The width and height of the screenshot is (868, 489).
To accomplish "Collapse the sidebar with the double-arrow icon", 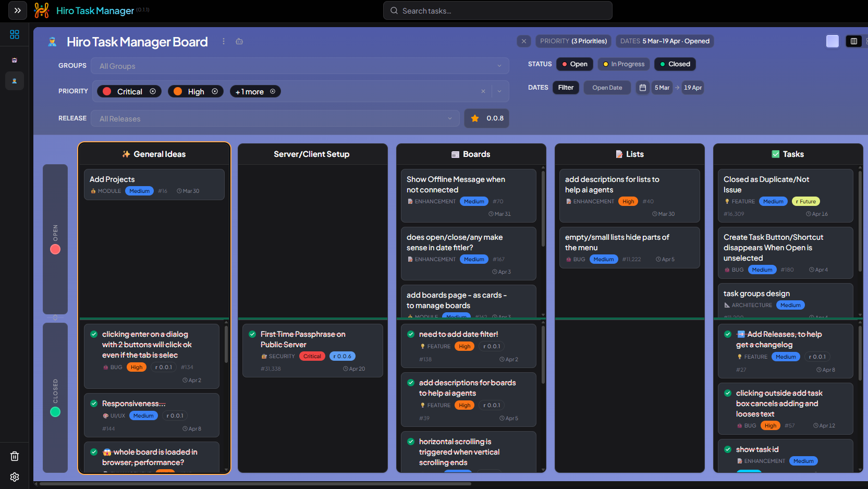I will (x=17, y=10).
